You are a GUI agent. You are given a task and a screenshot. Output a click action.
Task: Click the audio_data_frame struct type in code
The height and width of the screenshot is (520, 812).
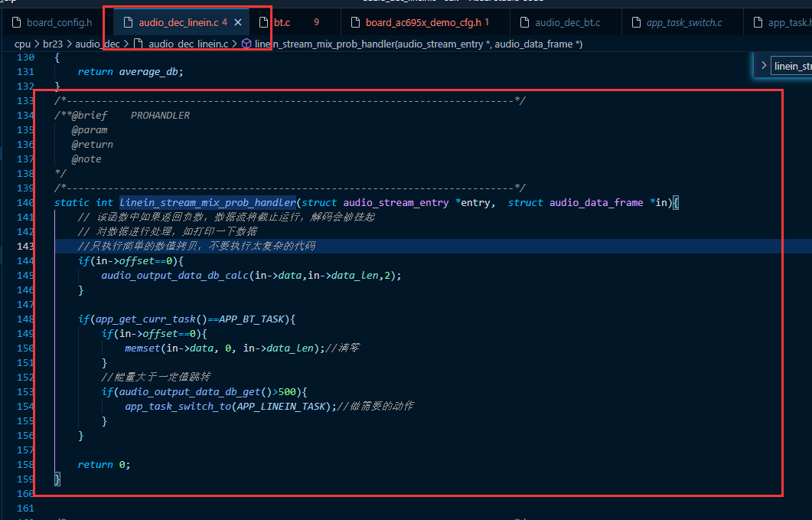pos(596,202)
